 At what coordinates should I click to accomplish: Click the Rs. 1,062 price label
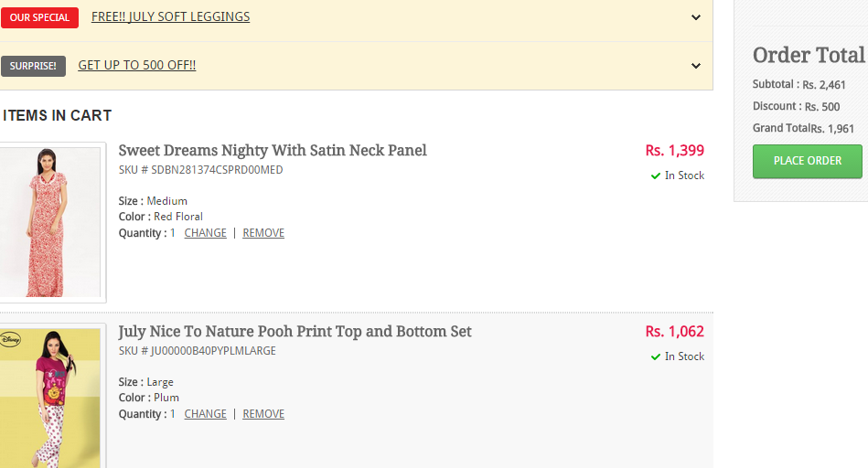(x=674, y=332)
